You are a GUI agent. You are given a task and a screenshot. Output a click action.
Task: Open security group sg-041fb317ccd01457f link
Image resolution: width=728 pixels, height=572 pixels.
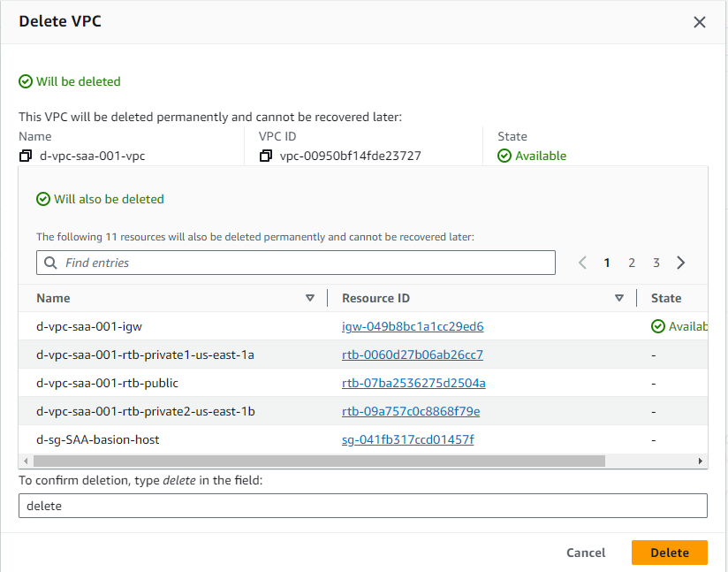tap(407, 439)
